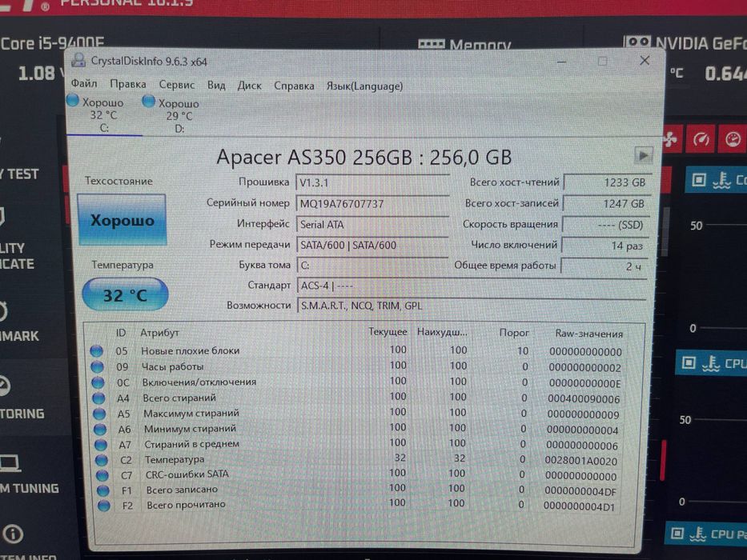Open the Сервис menu
Image resolution: width=747 pixels, height=560 pixels.
click(x=177, y=85)
